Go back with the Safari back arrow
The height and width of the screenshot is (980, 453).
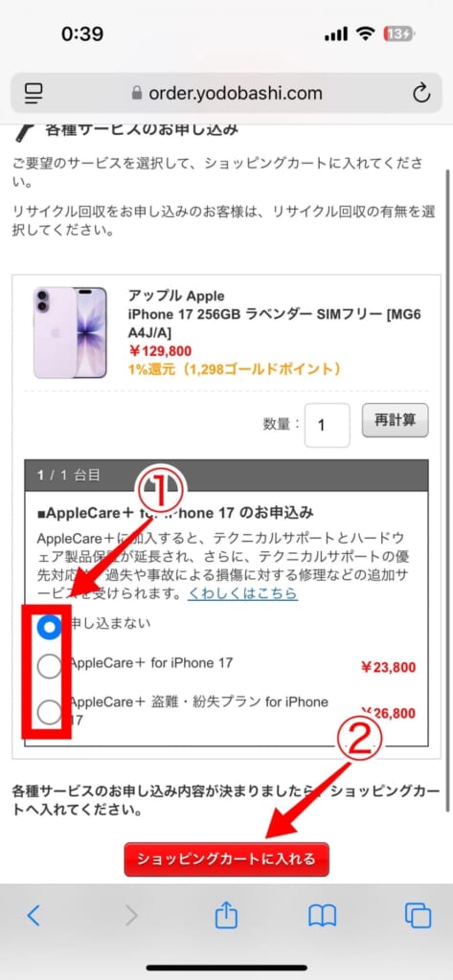click(x=34, y=916)
